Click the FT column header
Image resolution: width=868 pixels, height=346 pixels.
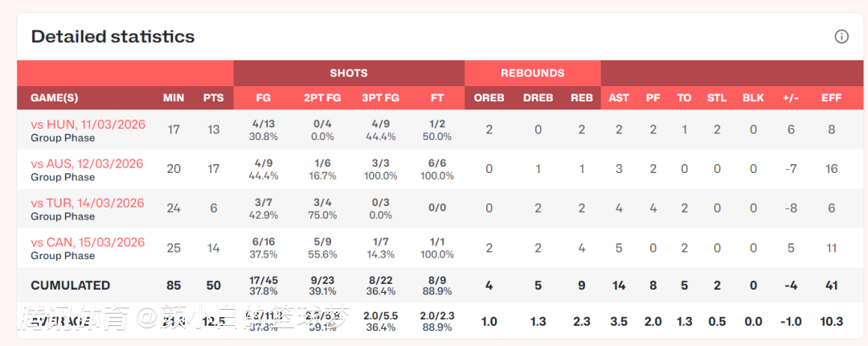click(437, 97)
